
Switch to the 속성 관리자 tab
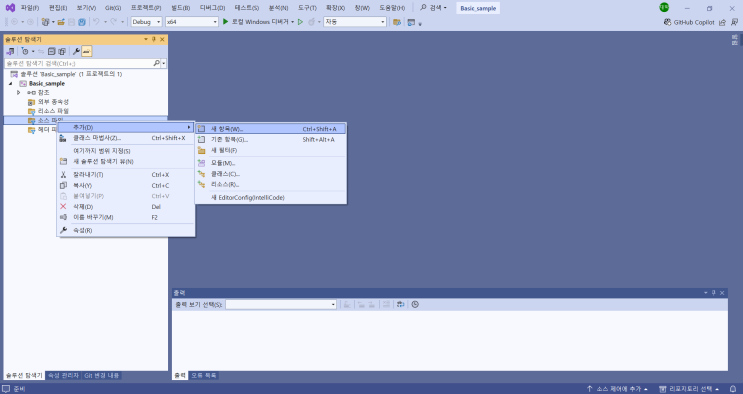(63, 376)
